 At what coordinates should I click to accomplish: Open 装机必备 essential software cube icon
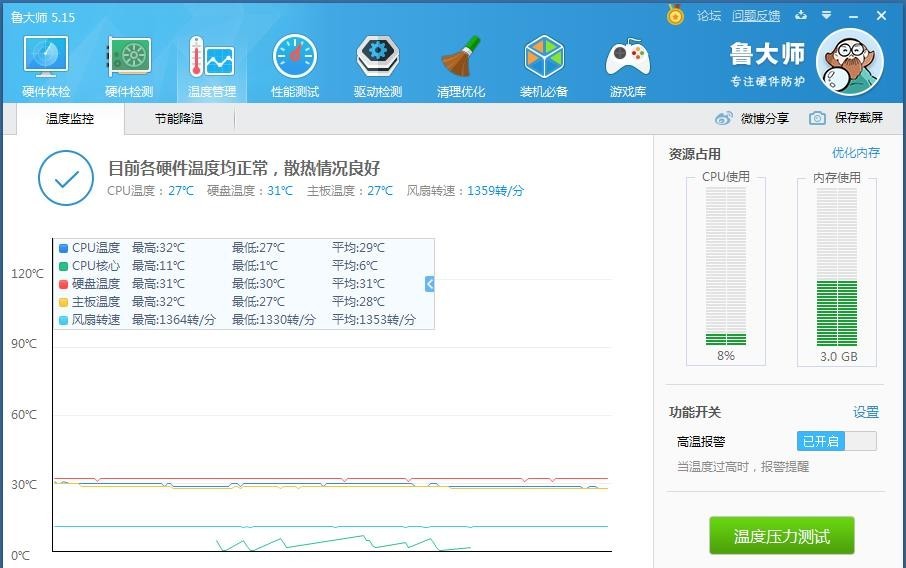tap(544, 57)
